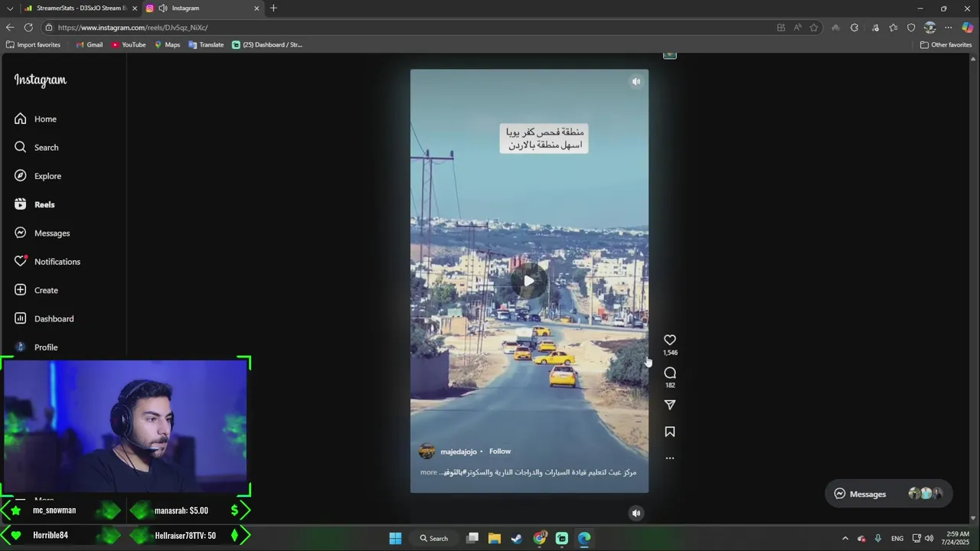
Task: Open the Windows Start menu
Action: click(x=395, y=538)
